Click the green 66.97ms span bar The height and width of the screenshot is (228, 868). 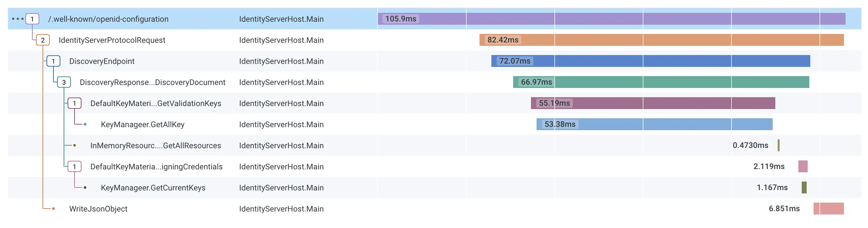[x=661, y=82]
